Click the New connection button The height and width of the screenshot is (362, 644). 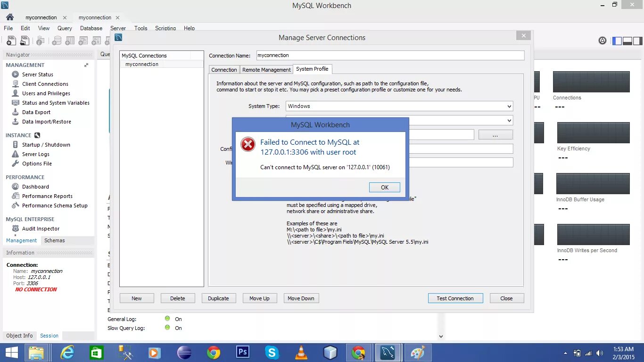click(x=137, y=298)
